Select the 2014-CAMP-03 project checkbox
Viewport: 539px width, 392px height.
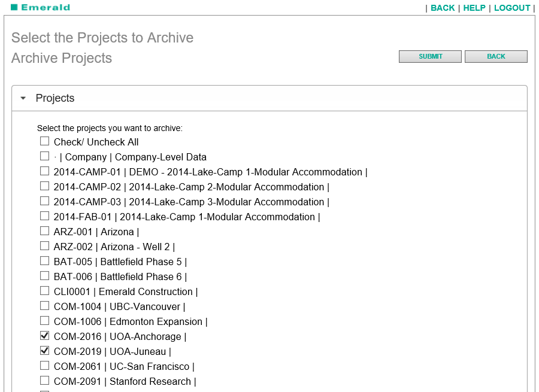[x=44, y=201]
